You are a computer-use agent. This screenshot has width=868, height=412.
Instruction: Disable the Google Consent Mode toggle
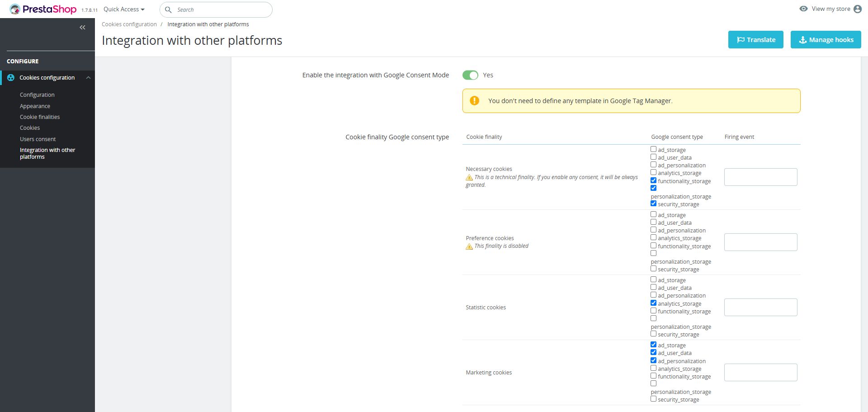coord(470,75)
